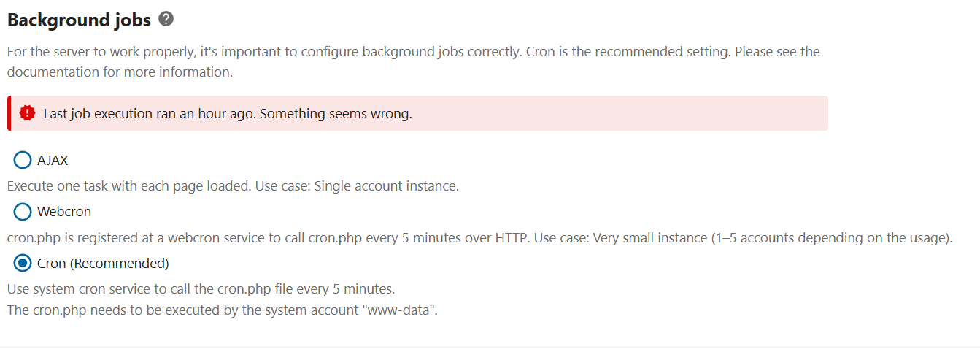The width and height of the screenshot is (980, 352).
Task: Choose the Webcron radio button
Action: (23, 212)
